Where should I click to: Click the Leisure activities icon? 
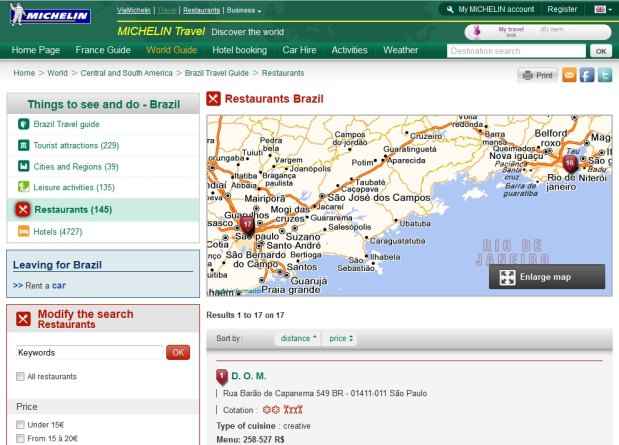[x=24, y=187]
